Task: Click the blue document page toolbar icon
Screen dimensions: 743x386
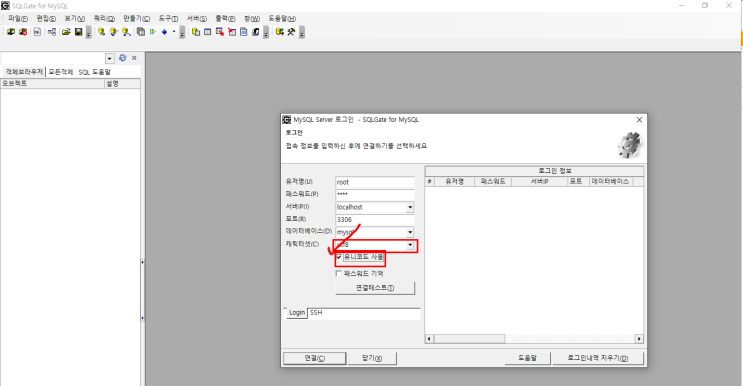Action: [244, 32]
